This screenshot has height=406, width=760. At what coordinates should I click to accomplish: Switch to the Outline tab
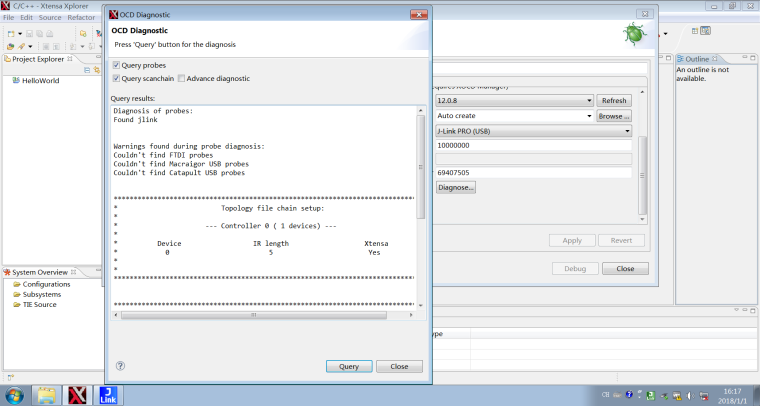click(x=697, y=59)
